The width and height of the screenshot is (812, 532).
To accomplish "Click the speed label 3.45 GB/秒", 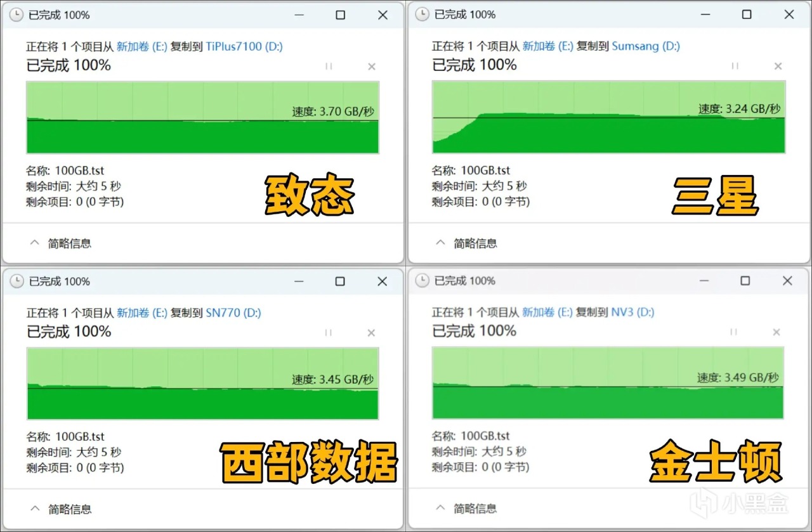I will pos(333,380).
